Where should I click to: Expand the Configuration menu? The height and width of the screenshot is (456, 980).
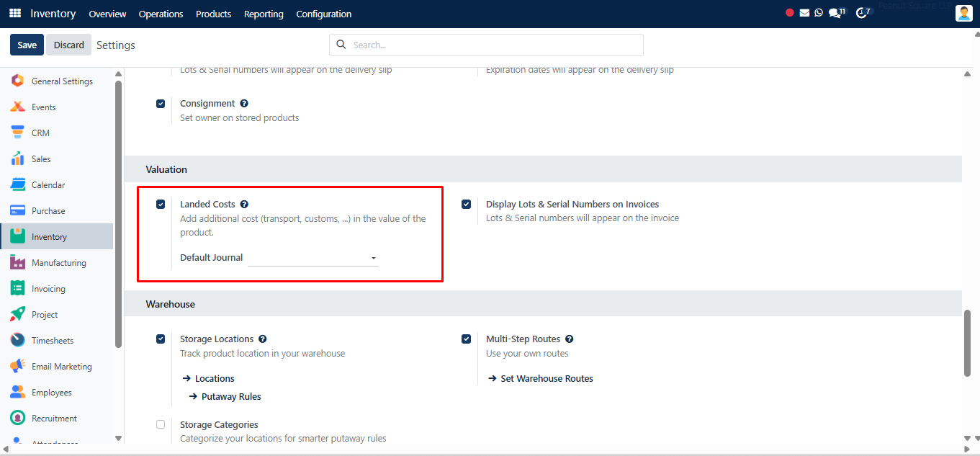324,14
